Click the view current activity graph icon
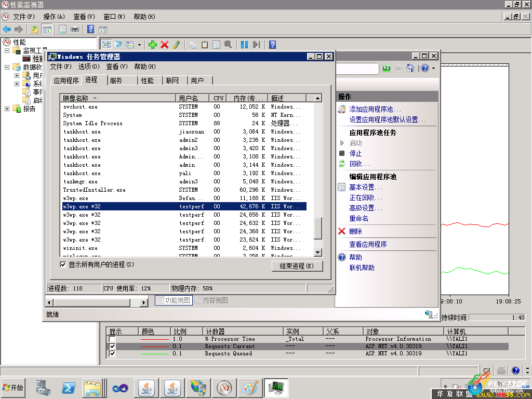Image resolution: width=532 pixels, height=399 pixels. [106, 45]
